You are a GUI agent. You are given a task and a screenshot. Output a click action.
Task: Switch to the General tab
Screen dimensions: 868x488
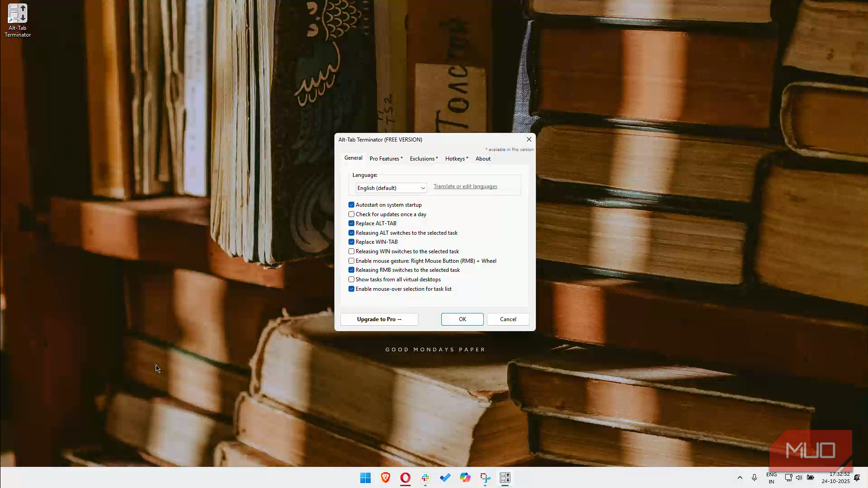353,158
